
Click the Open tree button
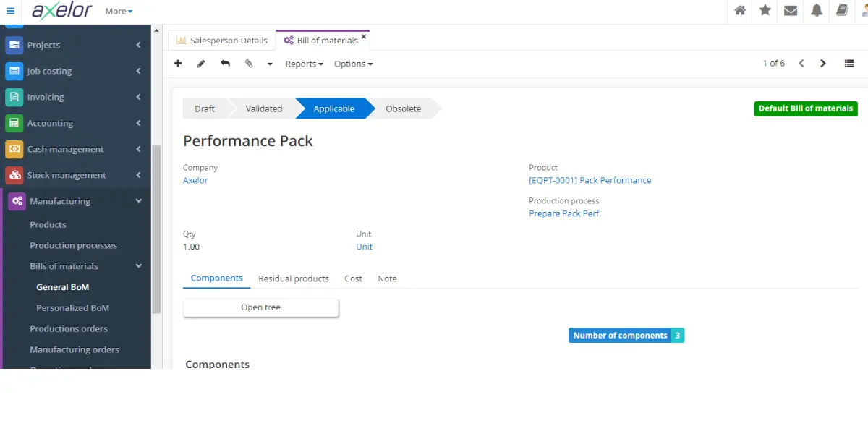(x=260, y=307)
